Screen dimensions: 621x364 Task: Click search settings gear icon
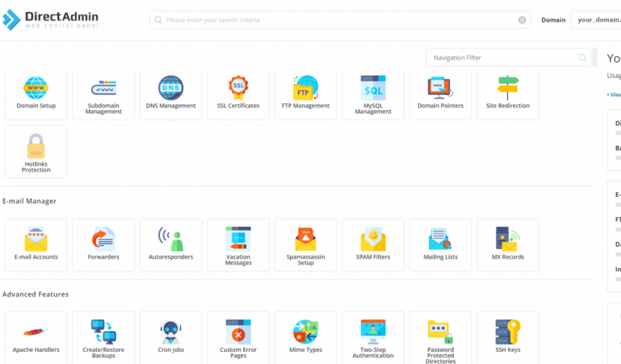pos(522,20)
